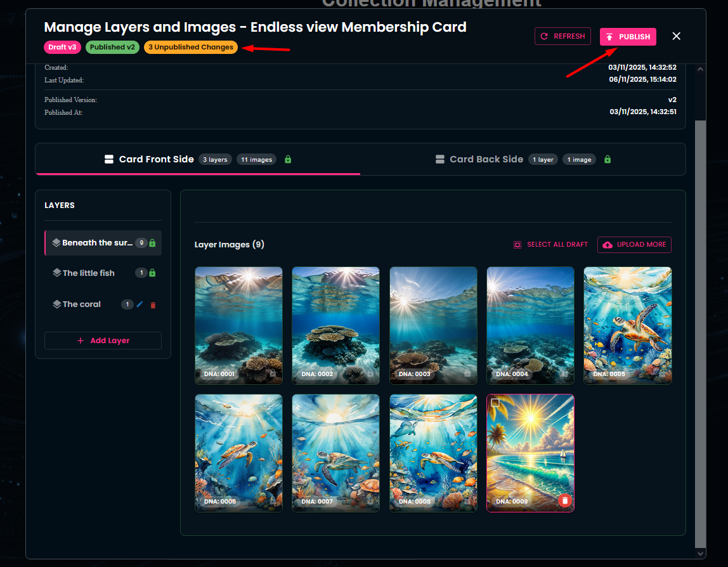The height and width of the screenshot is (567, 728).
Task: Click the Add Layer button
Action: (103, 341)
